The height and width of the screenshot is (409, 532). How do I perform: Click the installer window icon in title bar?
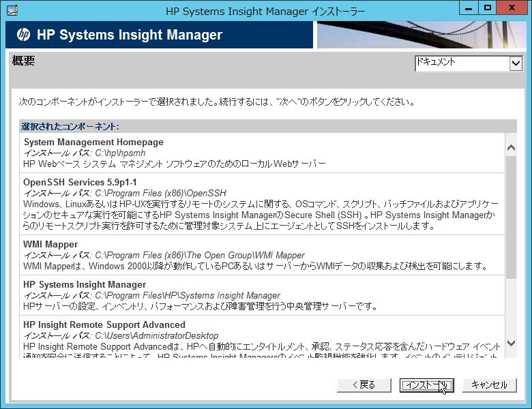coord(12,11)
